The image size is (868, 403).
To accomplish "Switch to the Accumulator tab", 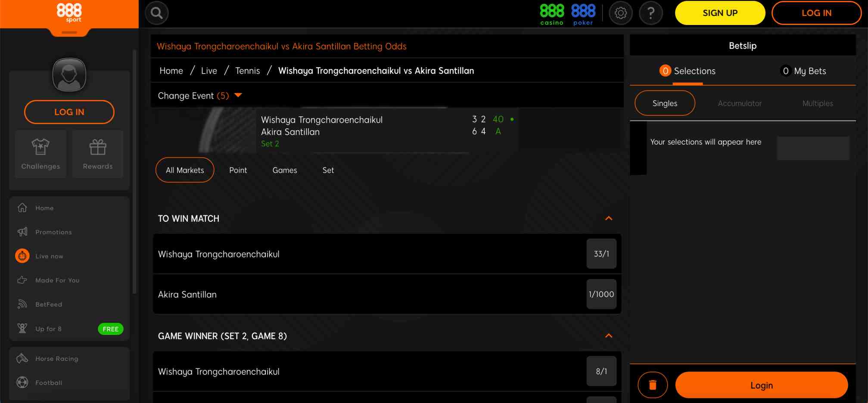I will (x=740, y=103).
